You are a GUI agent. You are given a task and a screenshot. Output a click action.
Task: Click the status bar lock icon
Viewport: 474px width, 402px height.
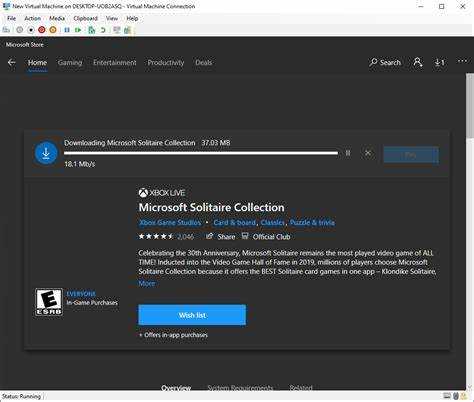pos(464,396)
